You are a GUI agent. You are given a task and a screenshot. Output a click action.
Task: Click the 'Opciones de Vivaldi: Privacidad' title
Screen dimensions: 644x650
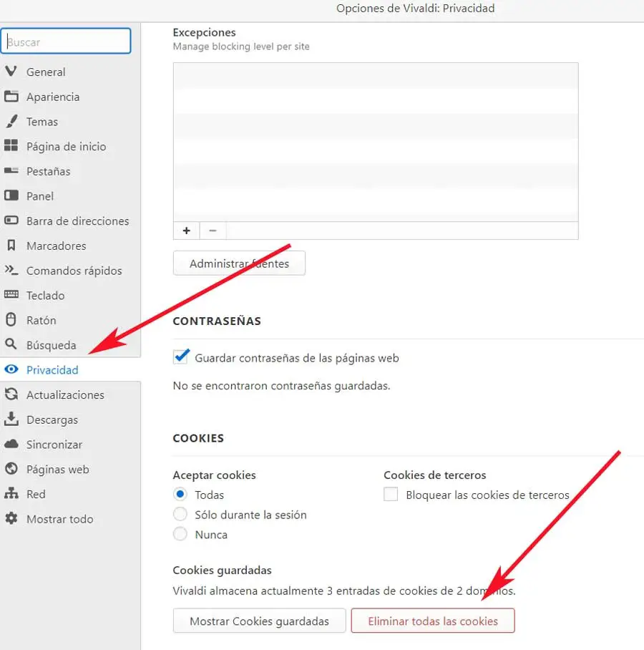pyautogui.click(x=415, y=9)
